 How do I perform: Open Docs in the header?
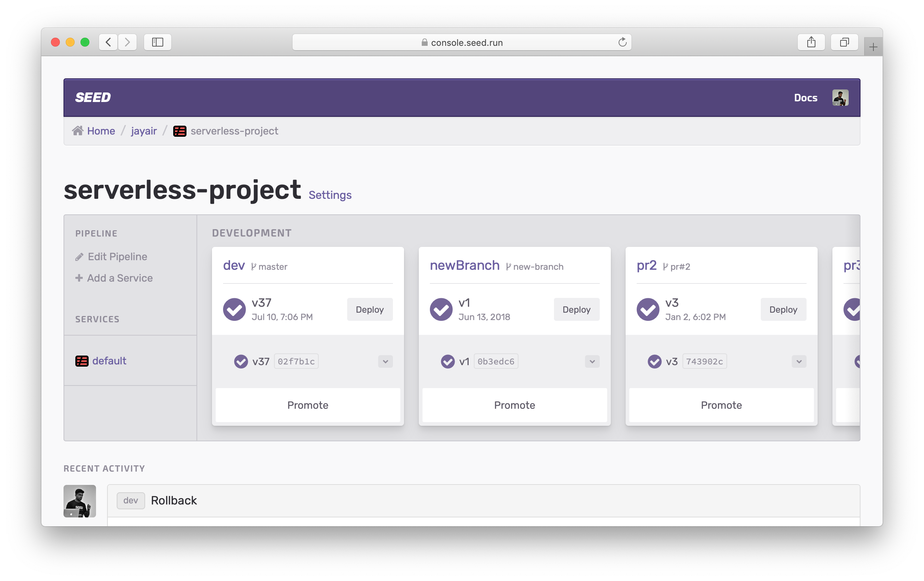click(805, 98)
